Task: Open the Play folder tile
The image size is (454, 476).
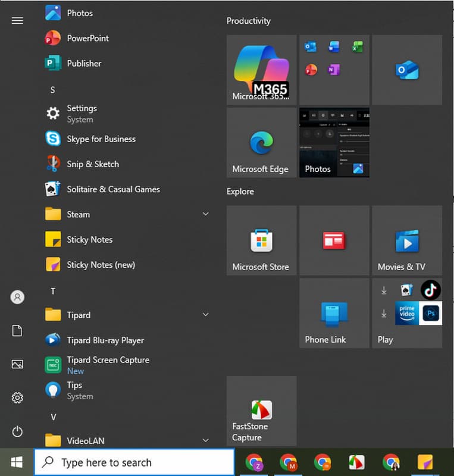Action: pos(407,314)
